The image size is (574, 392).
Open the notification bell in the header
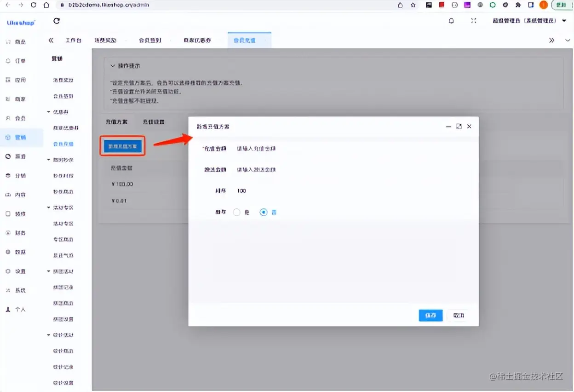click(451, 21)
